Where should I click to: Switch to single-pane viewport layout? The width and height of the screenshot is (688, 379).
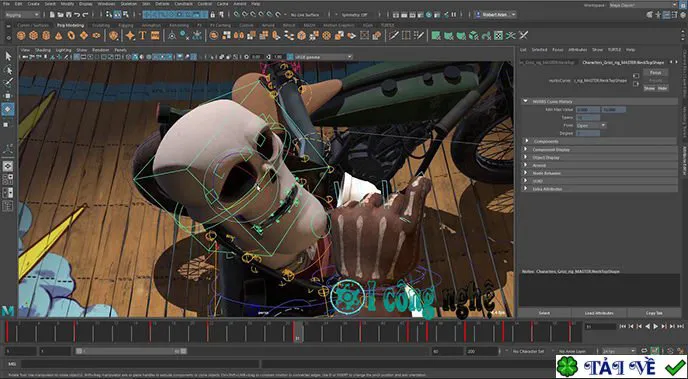tap(8, 166)
